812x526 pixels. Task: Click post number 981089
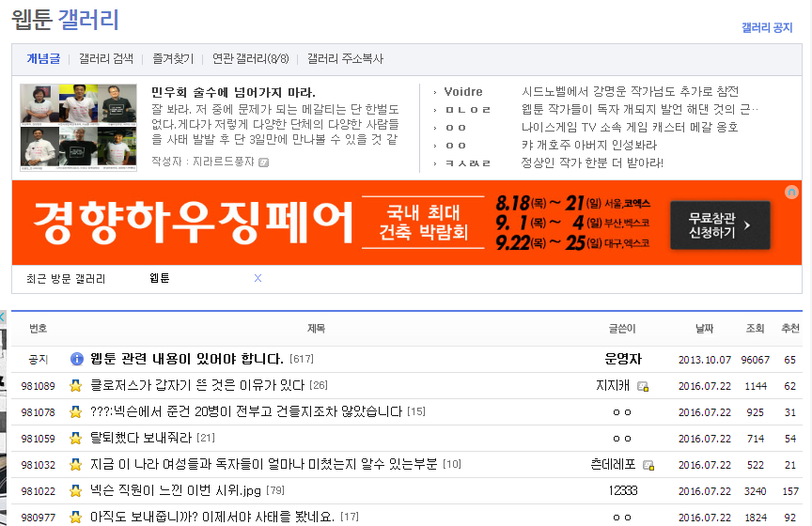[38, 386]
